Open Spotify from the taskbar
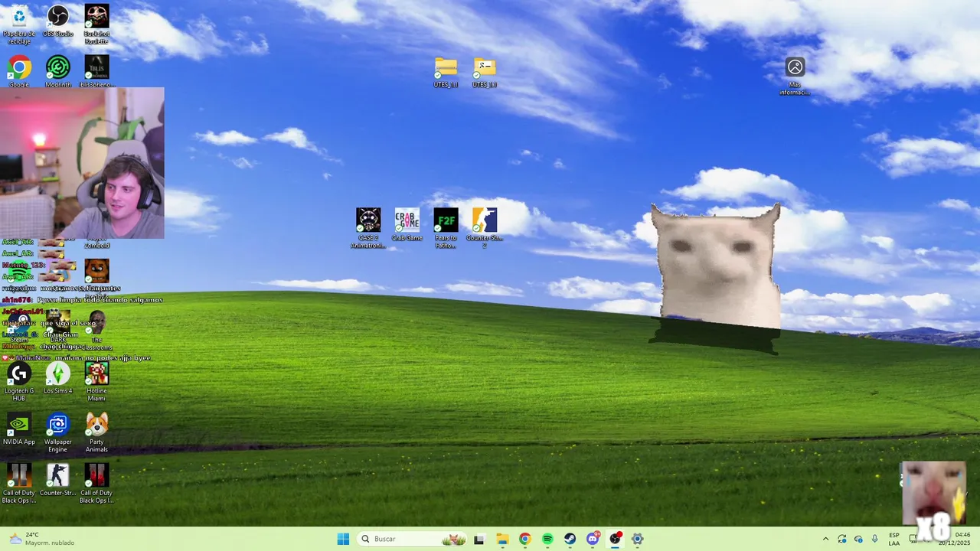The image size is (980, 551). point(547,539)
